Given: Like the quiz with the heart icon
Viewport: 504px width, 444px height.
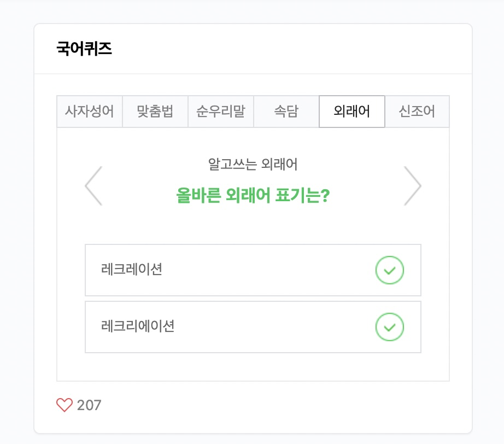Looking at the screenshot, I should (x=65, y=405).
